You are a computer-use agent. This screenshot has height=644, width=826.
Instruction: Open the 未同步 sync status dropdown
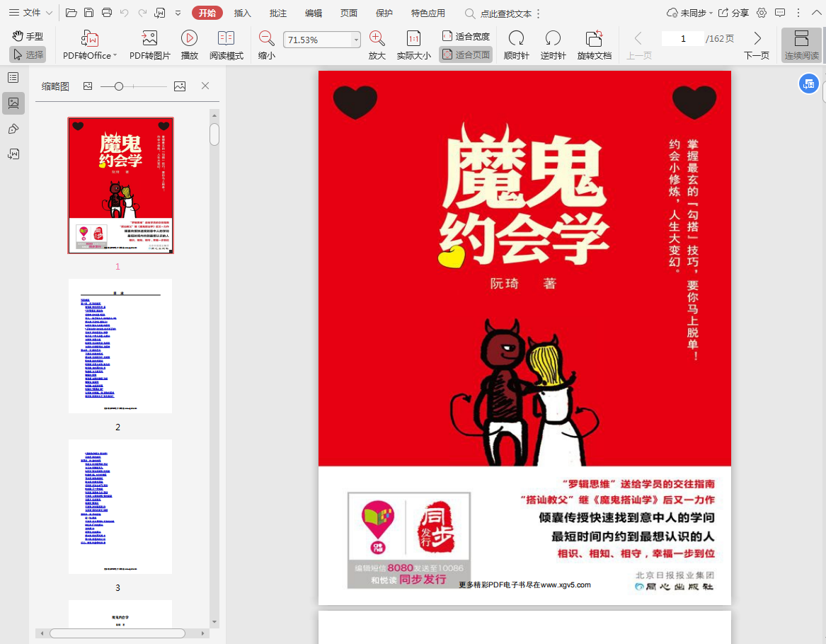click(x=689, y=13)
